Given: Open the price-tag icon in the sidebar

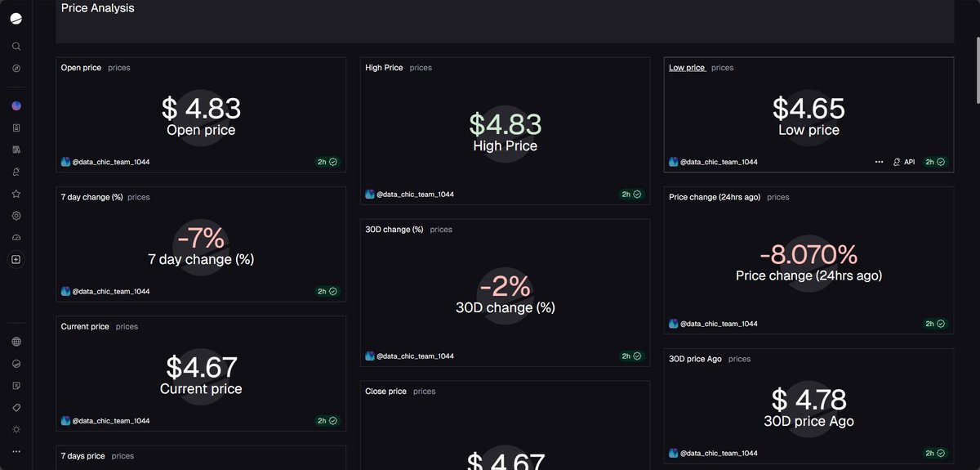Looking at the screenshot, I should click(16, 407).
